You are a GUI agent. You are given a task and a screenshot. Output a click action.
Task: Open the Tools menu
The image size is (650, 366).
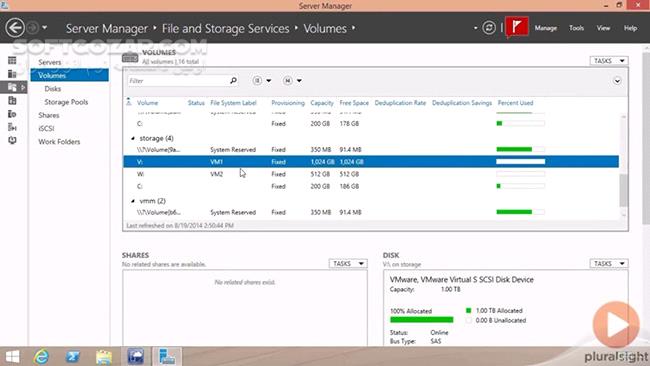click(576, 28)
